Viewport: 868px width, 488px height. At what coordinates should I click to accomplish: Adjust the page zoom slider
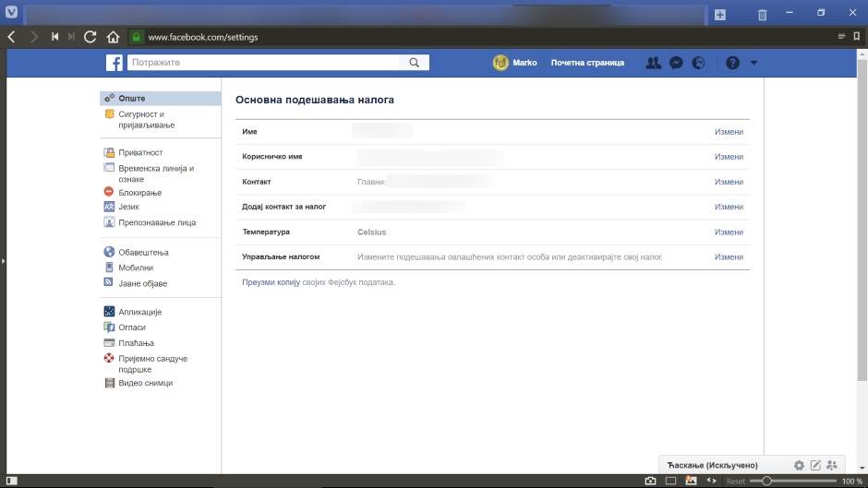point(766,481)
